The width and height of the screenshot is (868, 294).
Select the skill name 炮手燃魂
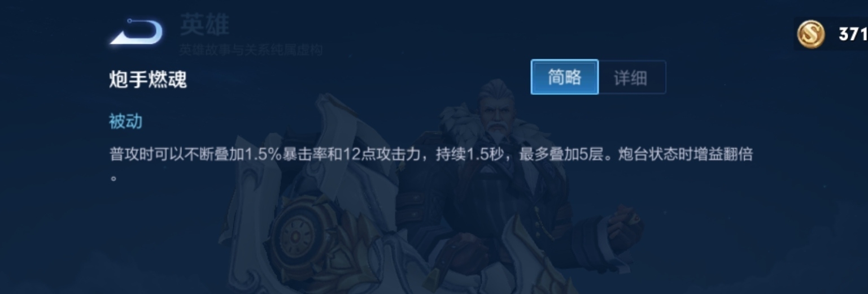pyautogui.click(x=148, y=80)
